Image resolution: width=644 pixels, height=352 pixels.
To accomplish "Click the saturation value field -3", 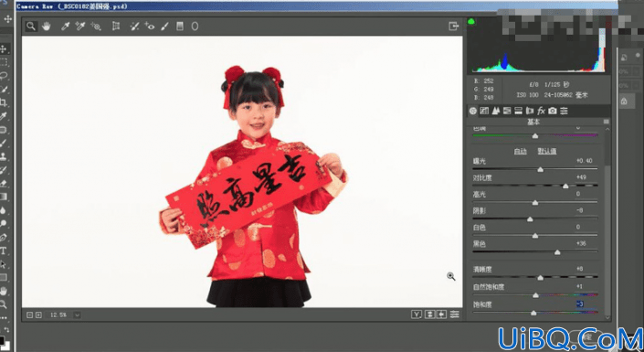I will [x=579, y=304].
